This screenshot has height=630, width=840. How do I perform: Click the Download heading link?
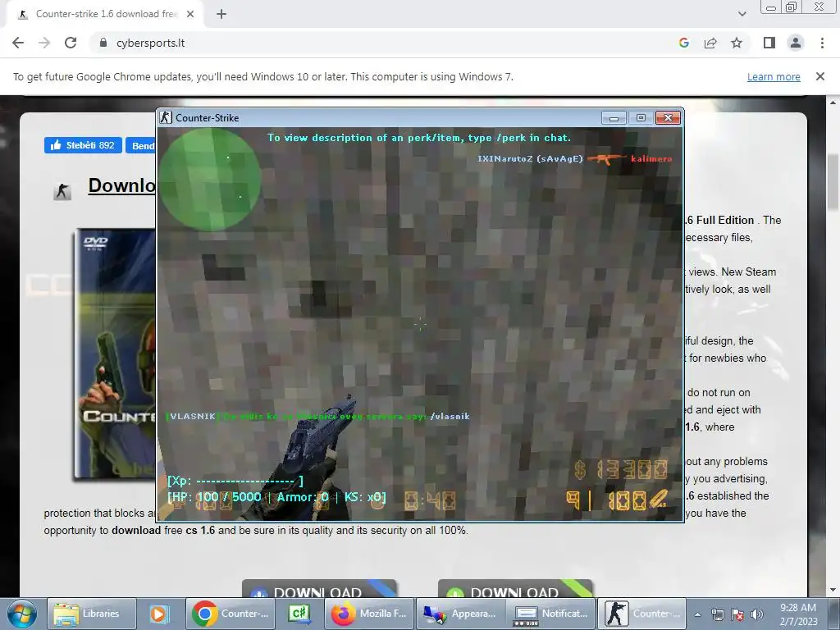click(x=122, y=185)
